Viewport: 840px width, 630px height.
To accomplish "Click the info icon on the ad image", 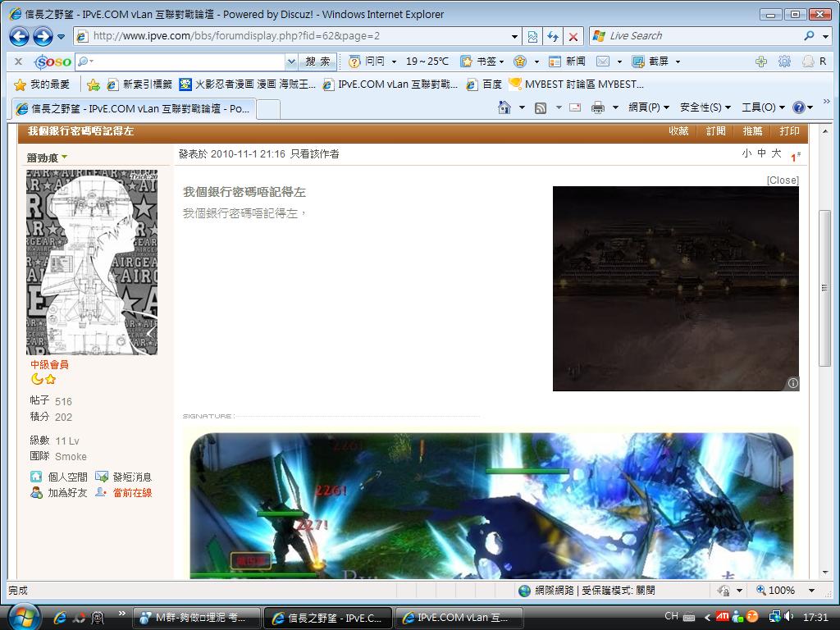I will pyautogui.click(x=792, y=383).
